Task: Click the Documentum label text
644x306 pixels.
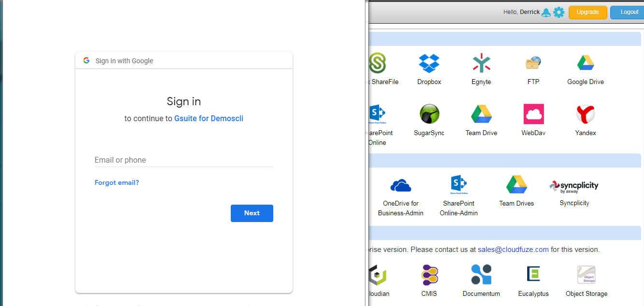Action: 481,293
